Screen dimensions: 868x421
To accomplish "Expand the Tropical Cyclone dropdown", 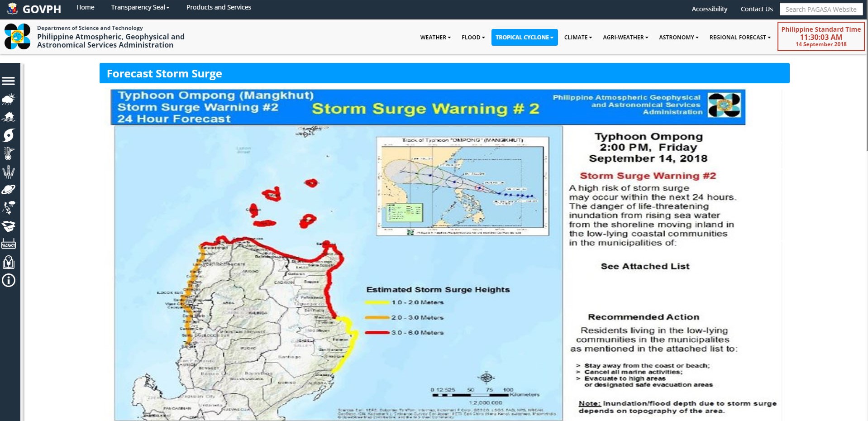I will point(525,38).
